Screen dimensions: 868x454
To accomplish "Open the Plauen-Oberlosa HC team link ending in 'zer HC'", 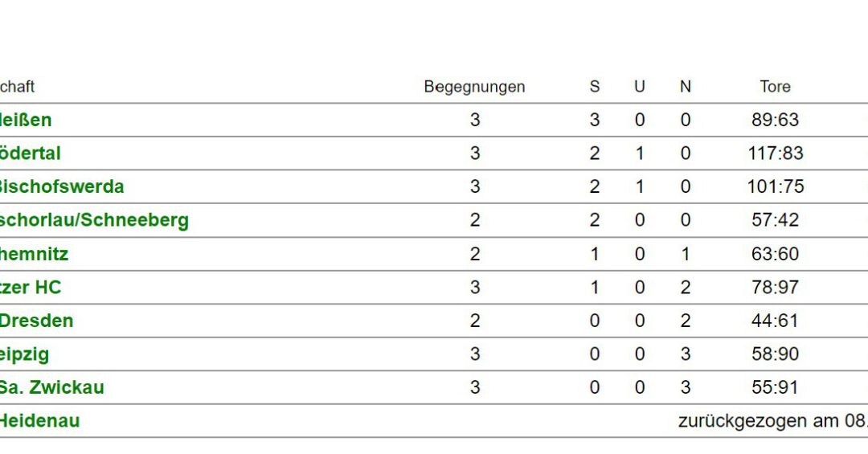I will 31,287.
